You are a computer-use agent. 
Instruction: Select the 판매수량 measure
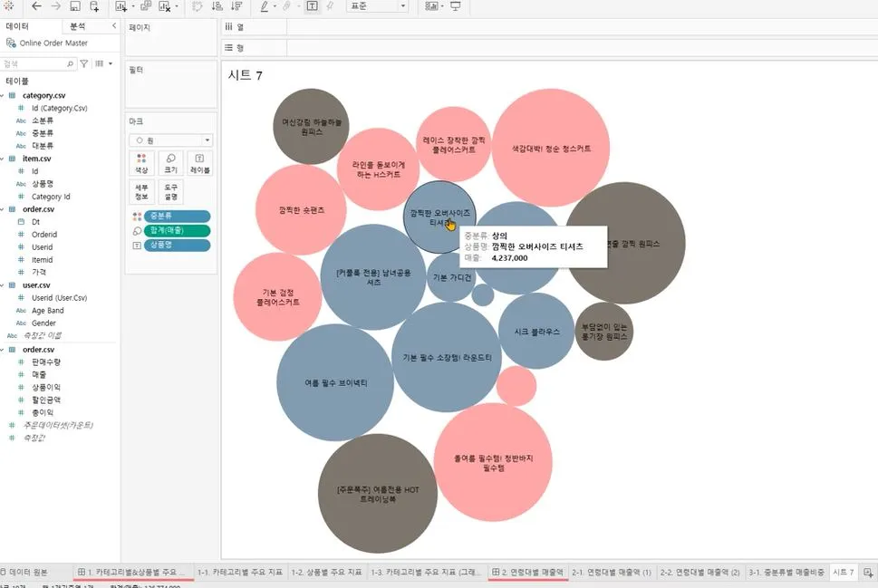[x=46, y=362]
